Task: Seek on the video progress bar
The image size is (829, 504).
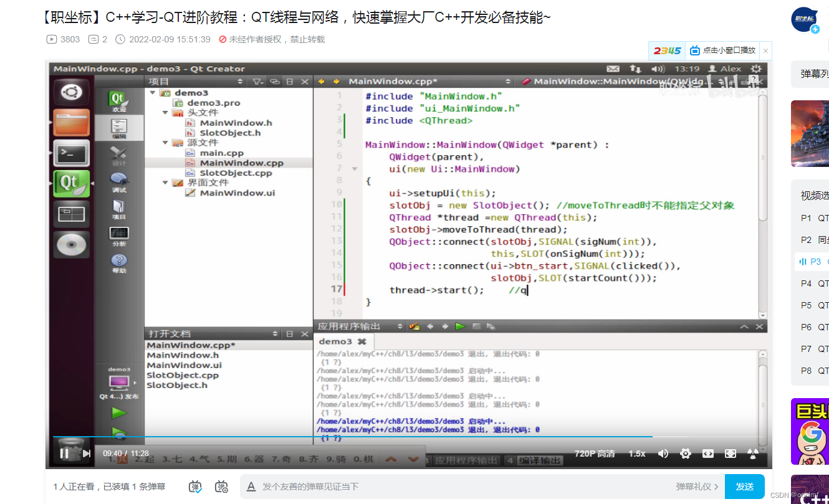Action: point(409,437)
